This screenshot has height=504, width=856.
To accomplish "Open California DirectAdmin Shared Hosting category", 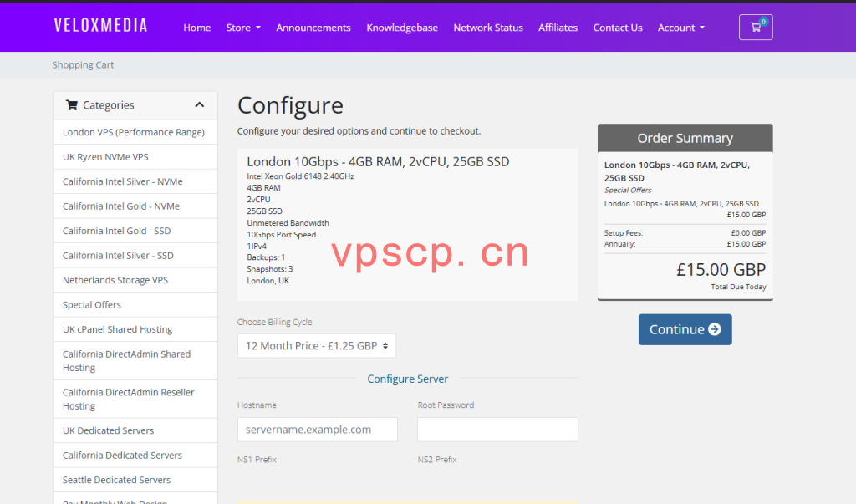I will click(x=135, y=360).
